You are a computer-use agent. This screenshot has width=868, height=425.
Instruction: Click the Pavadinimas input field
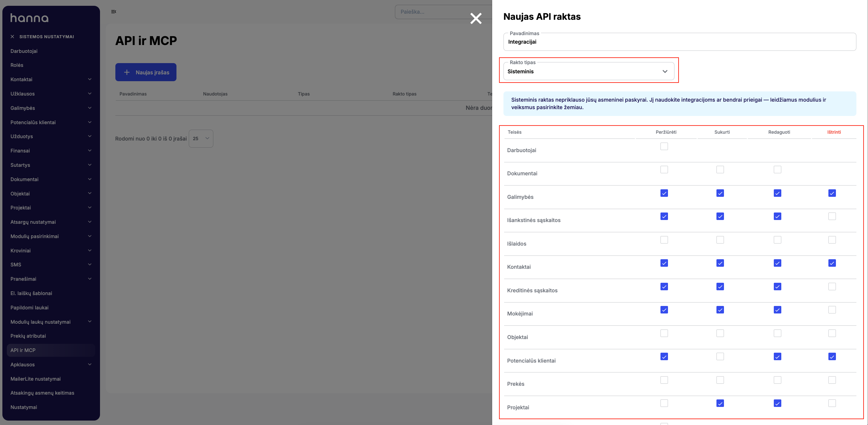click(680, 42)
